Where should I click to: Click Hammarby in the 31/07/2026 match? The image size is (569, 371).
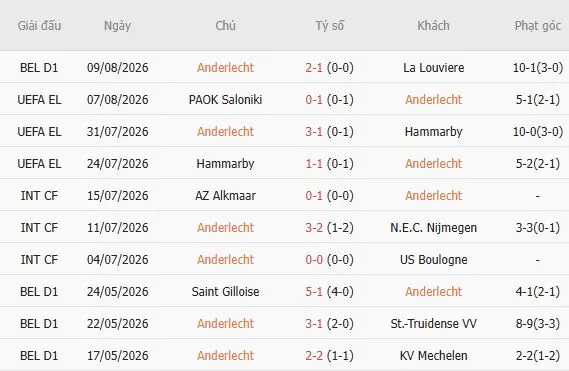pos(434,131)
